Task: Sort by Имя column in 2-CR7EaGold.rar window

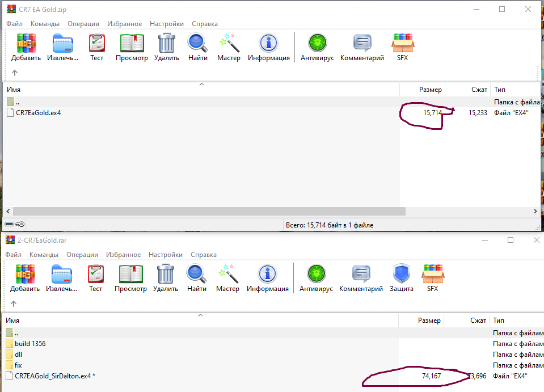Action: (200, 321)
